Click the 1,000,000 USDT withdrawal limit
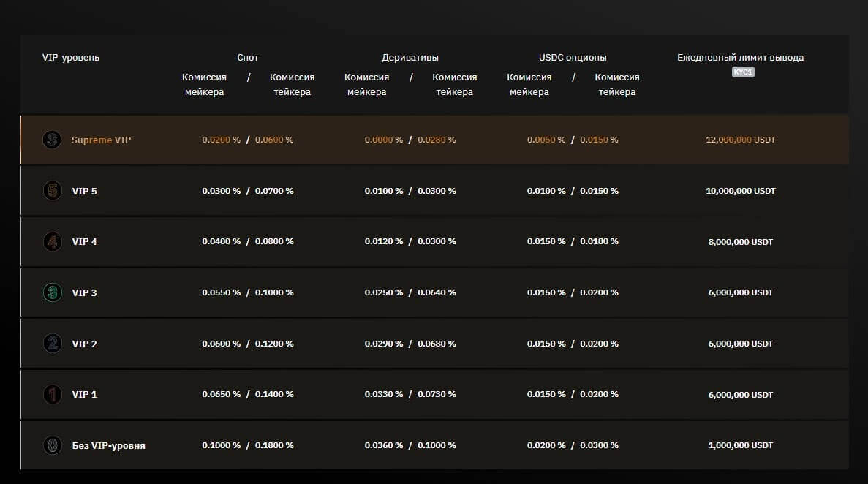 740,445
